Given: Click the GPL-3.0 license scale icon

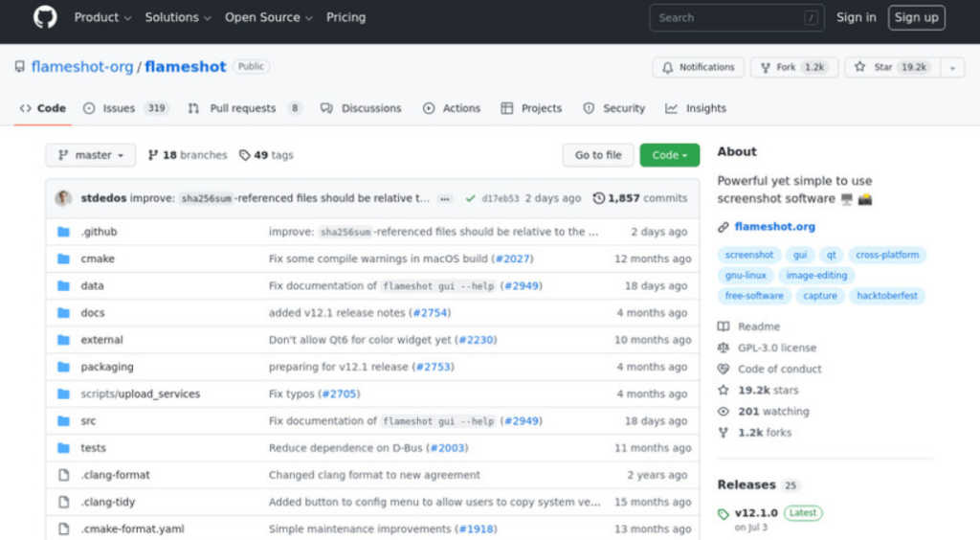Looking at the screenshot, I should pyautogui.click(x=724, y=348).
